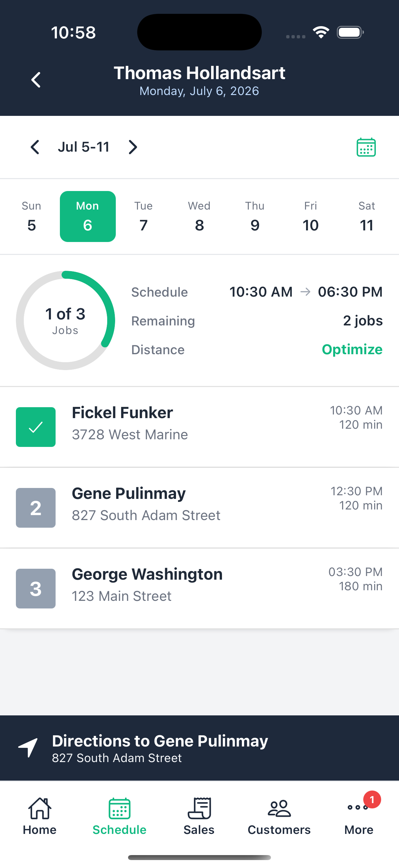This screenshot has width=399, height=868.
Task: Open the calendar picker icon
Action: pyautogui.click(x=366, y=147)
